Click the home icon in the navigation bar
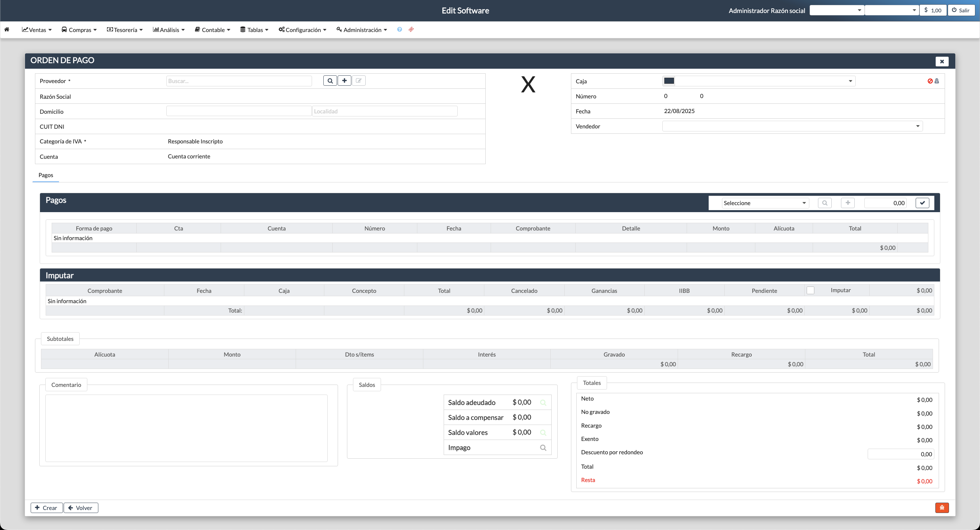This screenshot has width=980, height=530. click(7, 29)
